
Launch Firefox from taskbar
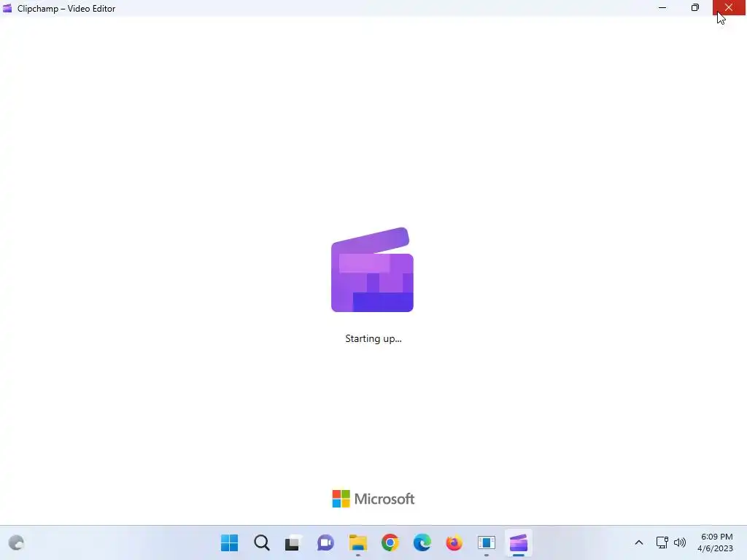coord(454,542)
